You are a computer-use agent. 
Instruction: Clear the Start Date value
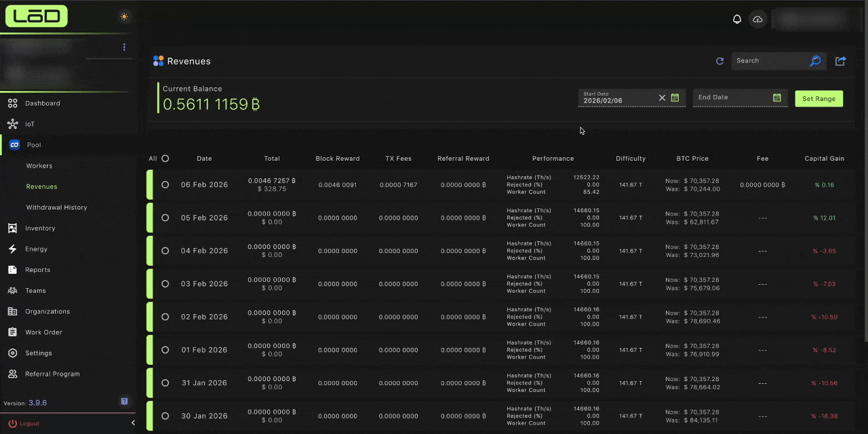pos(663,98)
